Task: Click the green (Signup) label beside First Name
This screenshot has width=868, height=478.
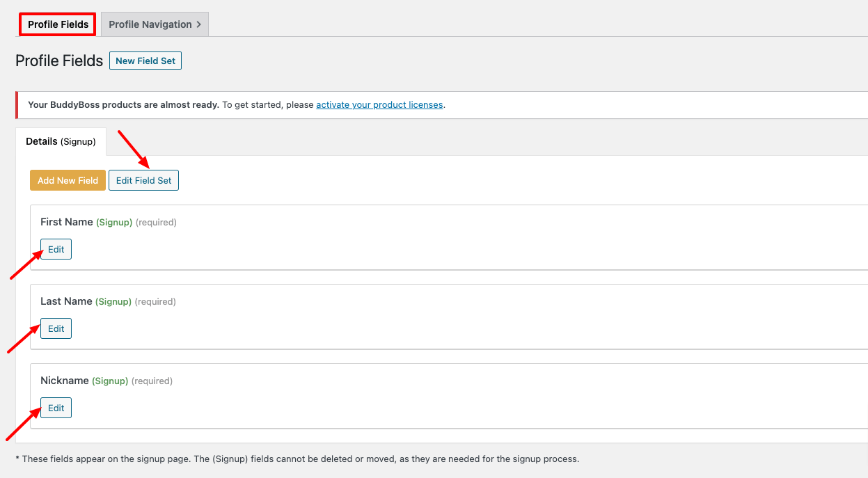Action: pyautogui.click(x=114, y=223)
